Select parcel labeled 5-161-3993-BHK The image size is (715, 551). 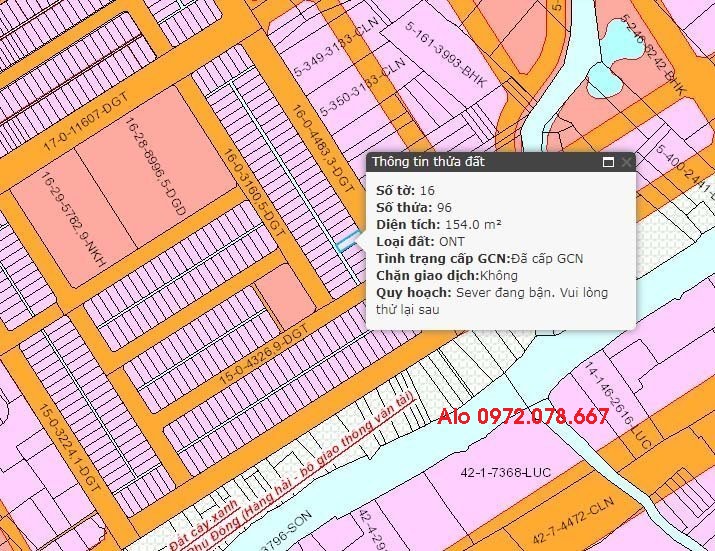point(446,54)
